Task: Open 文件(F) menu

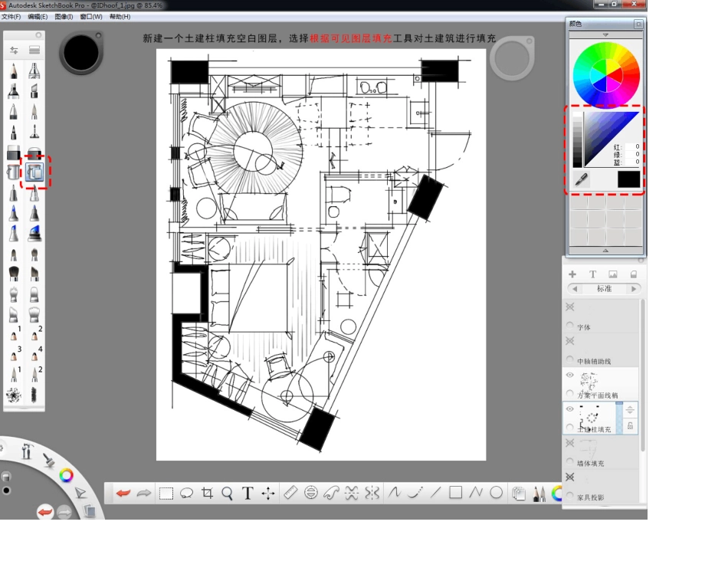Action: point(11,17)
